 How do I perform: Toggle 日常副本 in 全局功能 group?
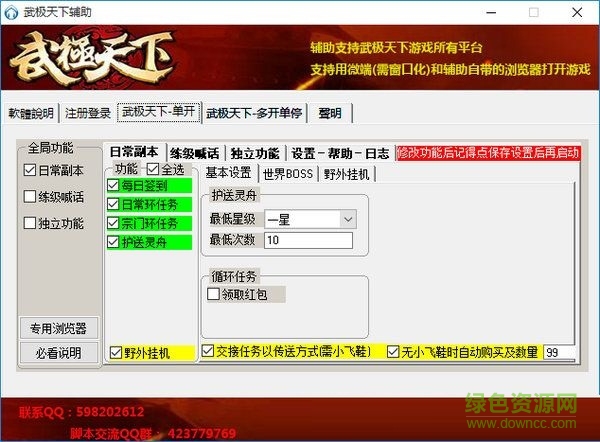point(54,170)
